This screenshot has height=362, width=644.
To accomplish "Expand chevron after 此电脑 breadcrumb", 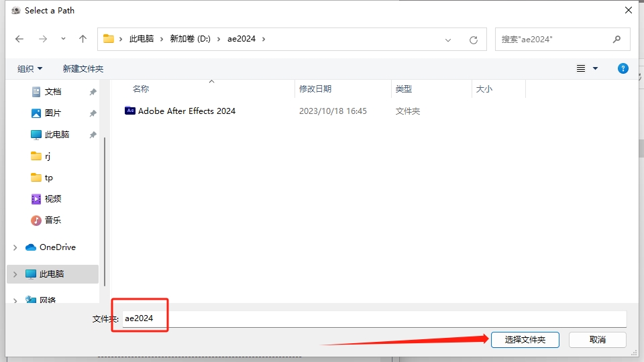I will pyautogui.click(x=162, y=39).
